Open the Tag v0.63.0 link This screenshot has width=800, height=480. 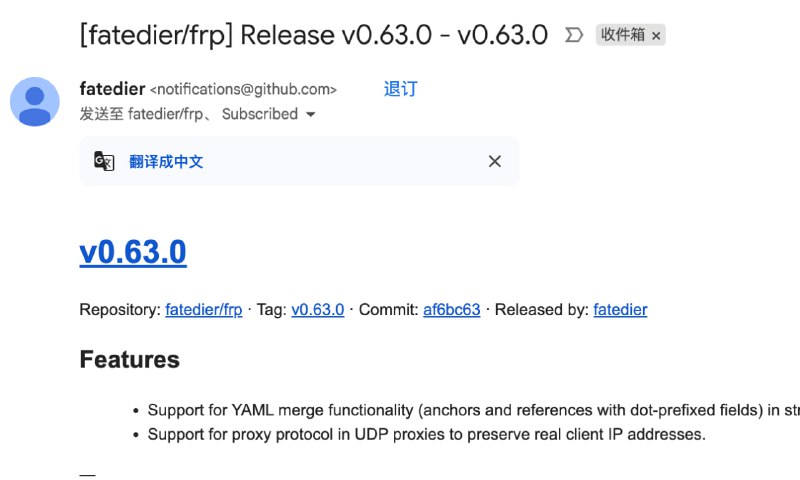tap(317, 310)
